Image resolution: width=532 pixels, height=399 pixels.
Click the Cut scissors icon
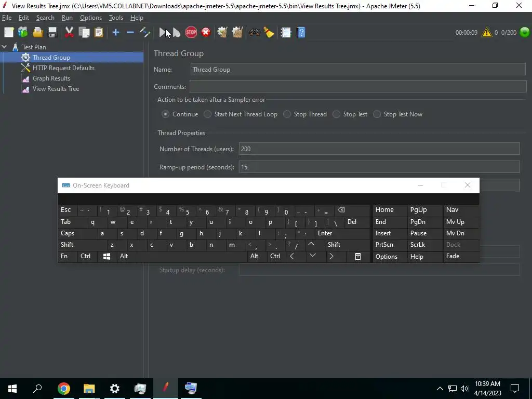[x=69, y=33]
